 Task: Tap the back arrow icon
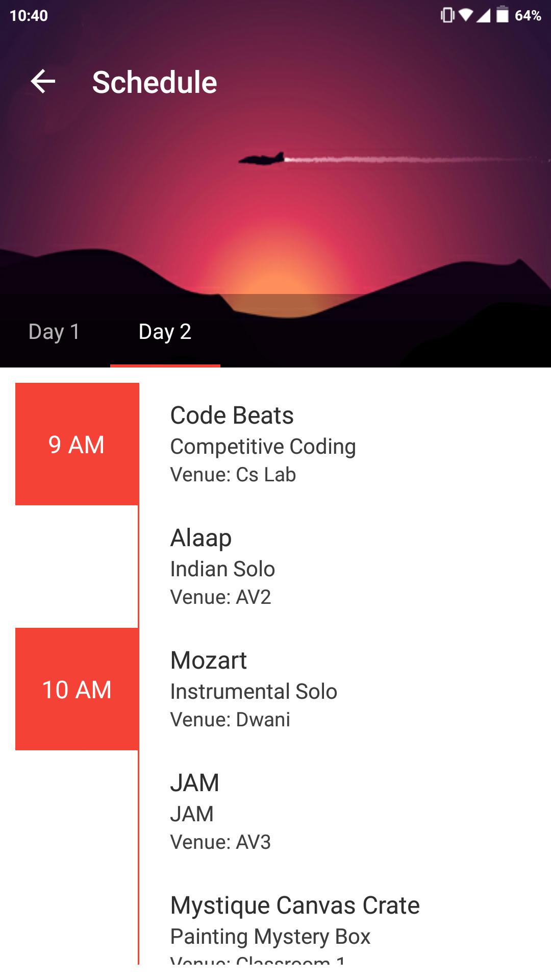click(43, 82)
